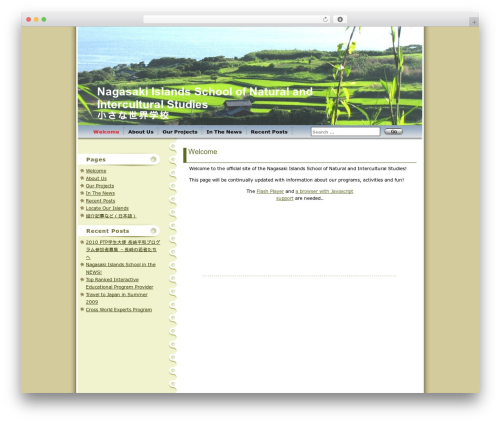Open the In The News sidebar link
The image size is (500, 423).
[100, 193]
